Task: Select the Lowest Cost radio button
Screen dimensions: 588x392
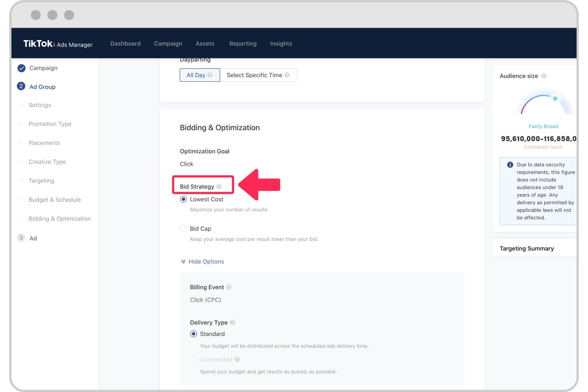Action: (183, 199)
